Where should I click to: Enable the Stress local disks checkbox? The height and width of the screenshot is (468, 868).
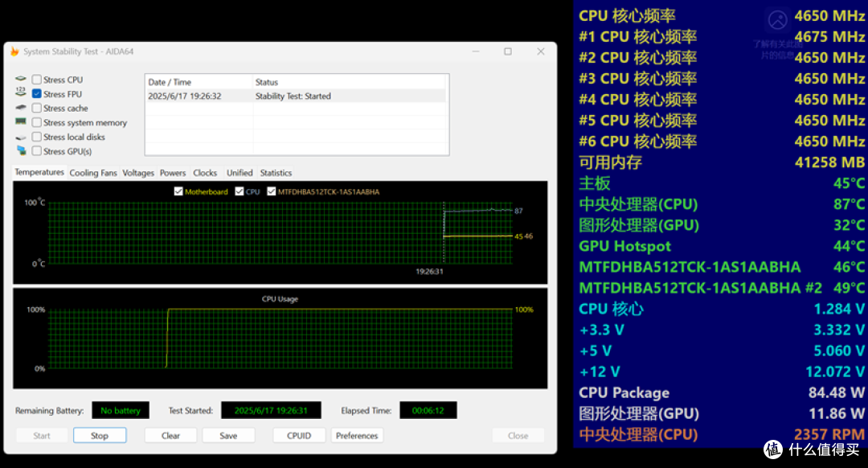pyautogui.click(x=36, y=137)
